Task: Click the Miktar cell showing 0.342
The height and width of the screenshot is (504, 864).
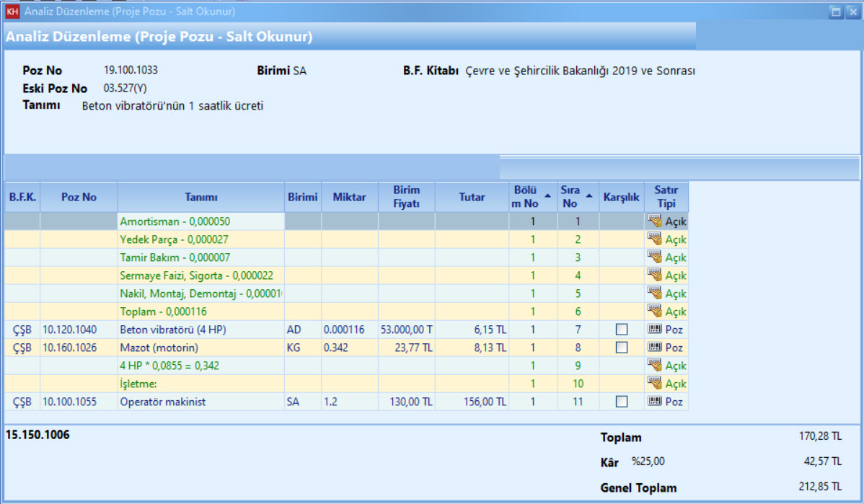Action: tap(349, 348)
